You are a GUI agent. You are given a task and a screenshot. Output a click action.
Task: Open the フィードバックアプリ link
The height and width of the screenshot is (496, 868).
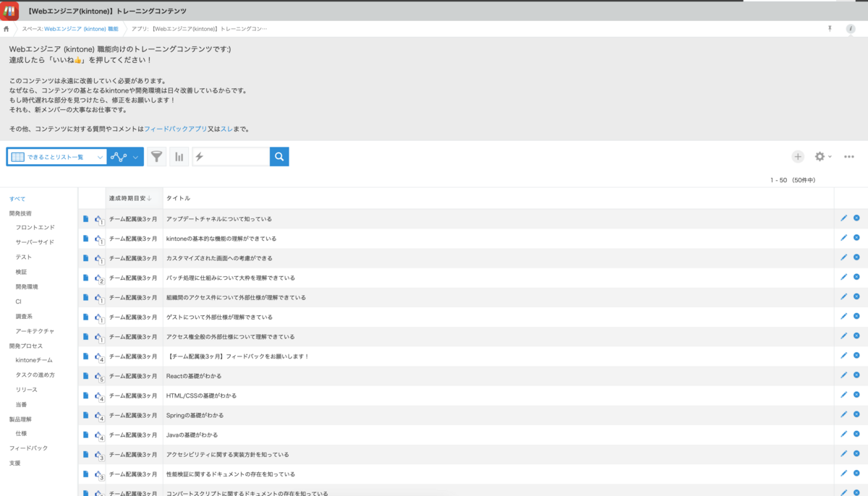coord(175,129)
